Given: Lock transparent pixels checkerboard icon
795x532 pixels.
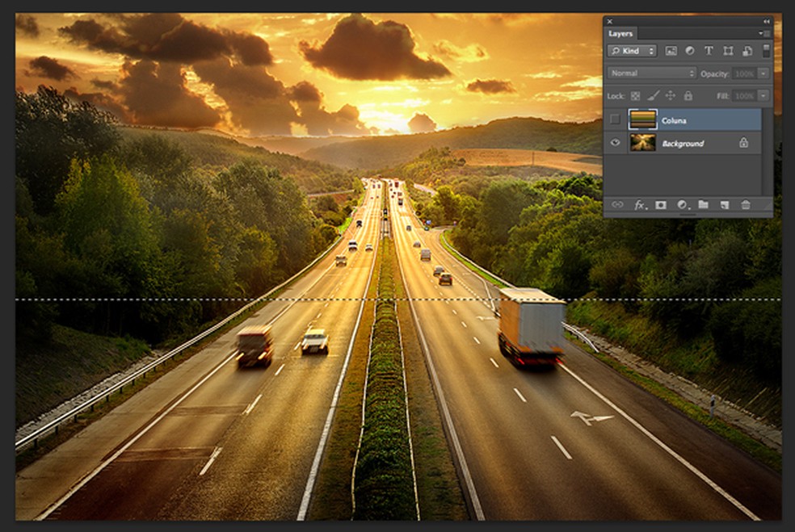Looking at the screenshot, I should coord(635,96).
